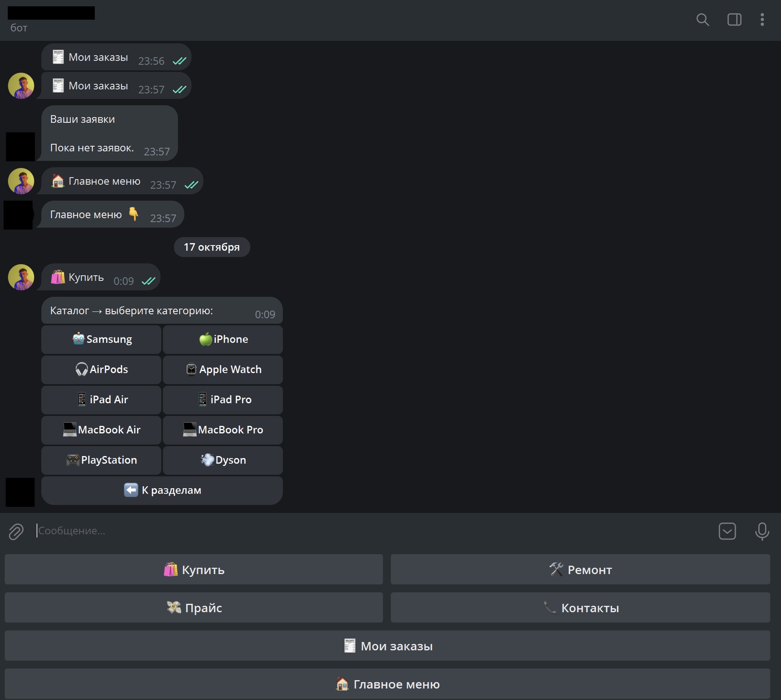Click the microphone voice message icon
Image resolution: width=781 pixels, height=700 pixels.
pos(761,531)
